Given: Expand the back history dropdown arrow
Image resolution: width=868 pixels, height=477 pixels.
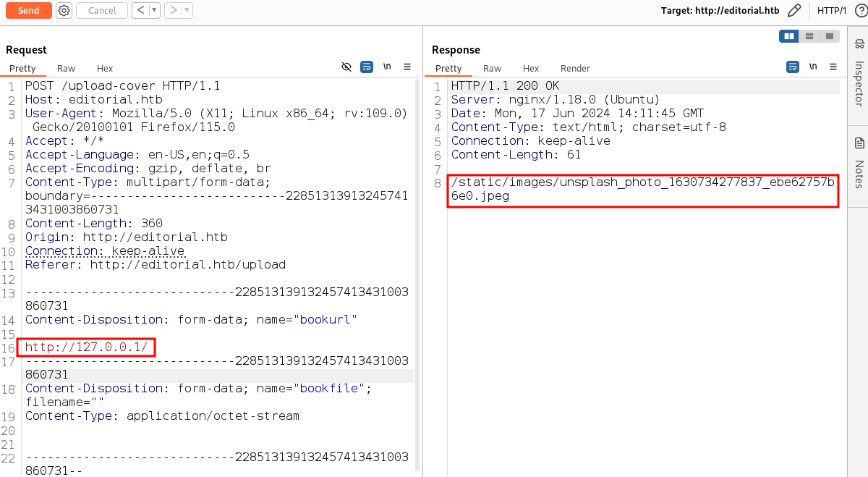Looking at the screenshot, I should pos(153,10).
